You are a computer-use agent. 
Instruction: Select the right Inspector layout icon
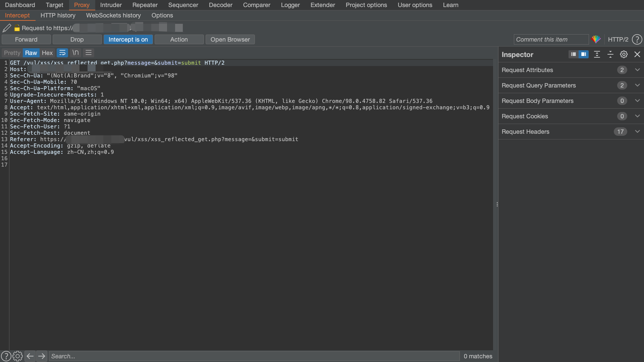584,54
